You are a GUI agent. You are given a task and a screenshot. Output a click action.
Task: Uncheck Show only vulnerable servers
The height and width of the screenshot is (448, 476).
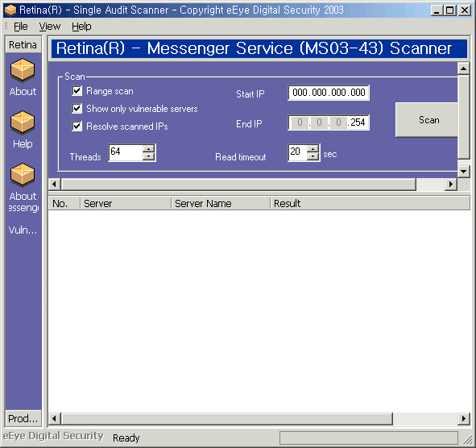tap(77, 108)
